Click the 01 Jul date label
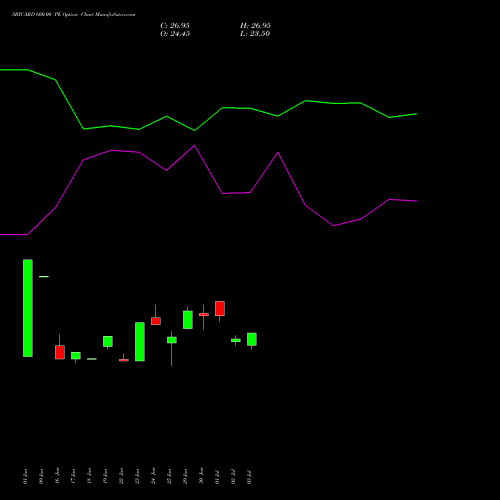500x500 pixels. click(x=218, y=477)
